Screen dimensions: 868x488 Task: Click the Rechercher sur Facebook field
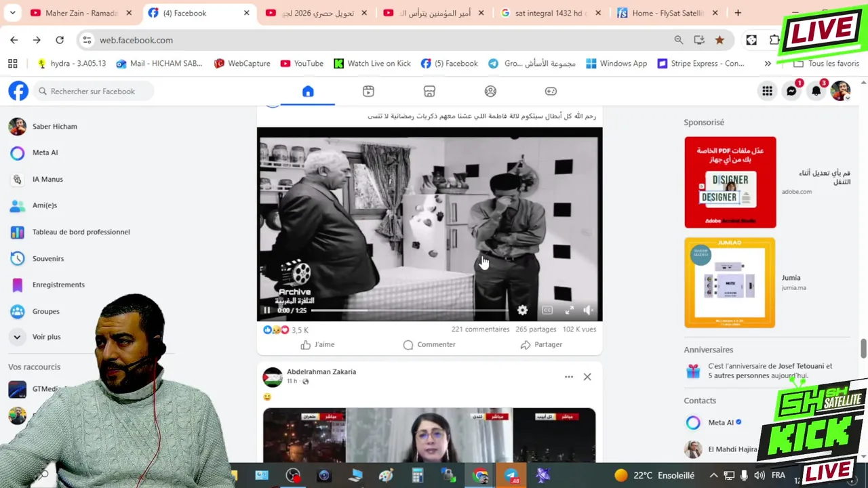[x=93, y=91]
